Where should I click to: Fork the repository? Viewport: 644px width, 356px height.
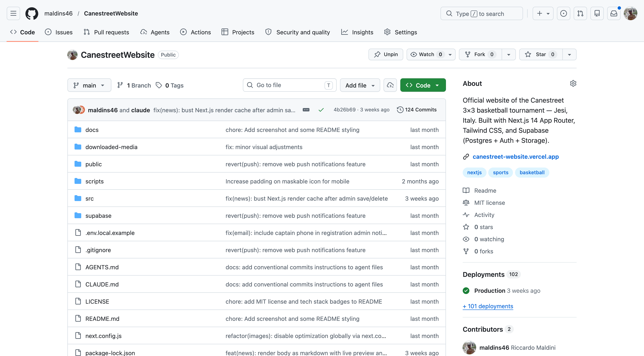click(480, 54)
